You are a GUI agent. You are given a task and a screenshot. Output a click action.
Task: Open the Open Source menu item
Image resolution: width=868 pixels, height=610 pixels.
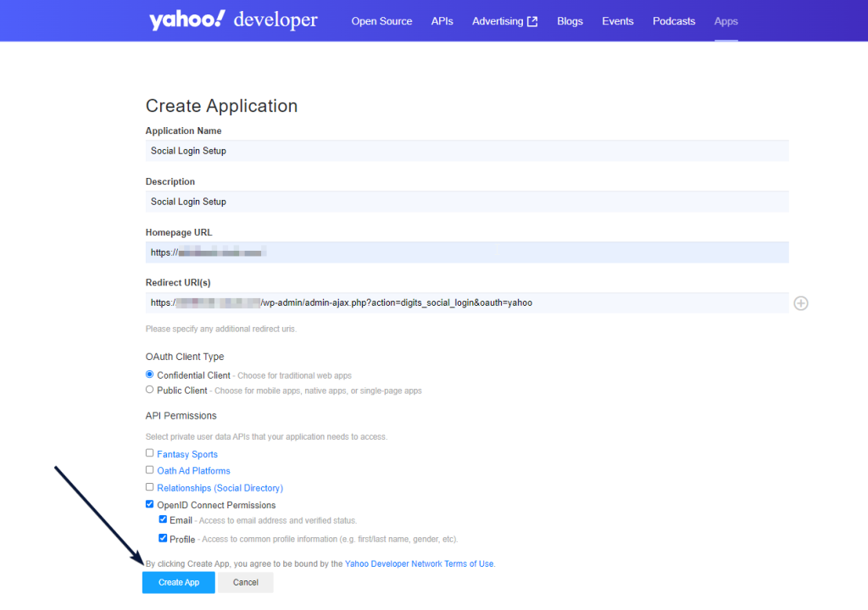381,21
